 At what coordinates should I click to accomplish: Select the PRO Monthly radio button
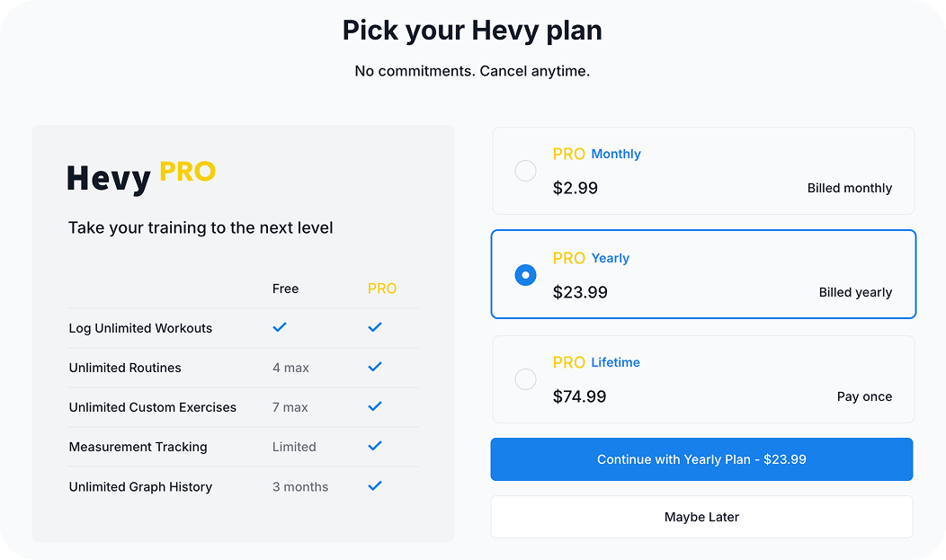525,171
